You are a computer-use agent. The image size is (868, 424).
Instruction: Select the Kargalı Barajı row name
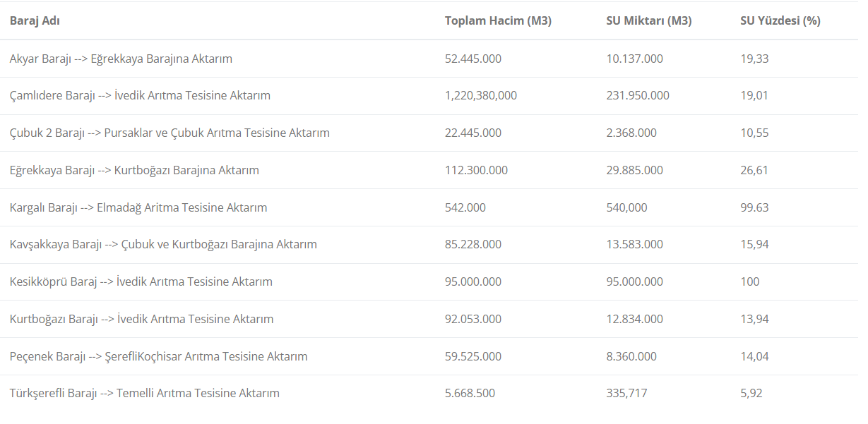tap(138, 207)
